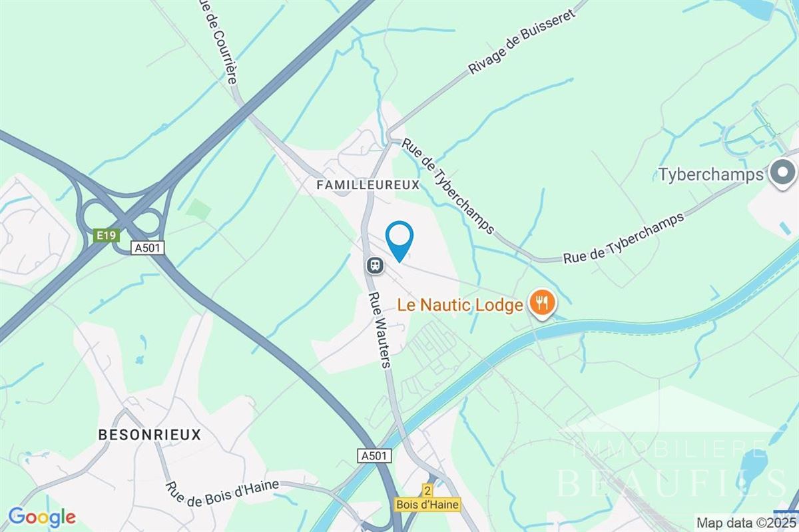Open the Google logo link
The height and width of the screenshot is (532, 799).
pyautogui.click(x=42, y=517)
